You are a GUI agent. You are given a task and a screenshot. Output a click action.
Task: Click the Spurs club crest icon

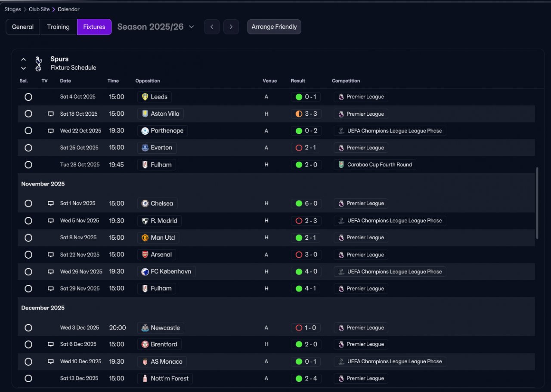38,63
